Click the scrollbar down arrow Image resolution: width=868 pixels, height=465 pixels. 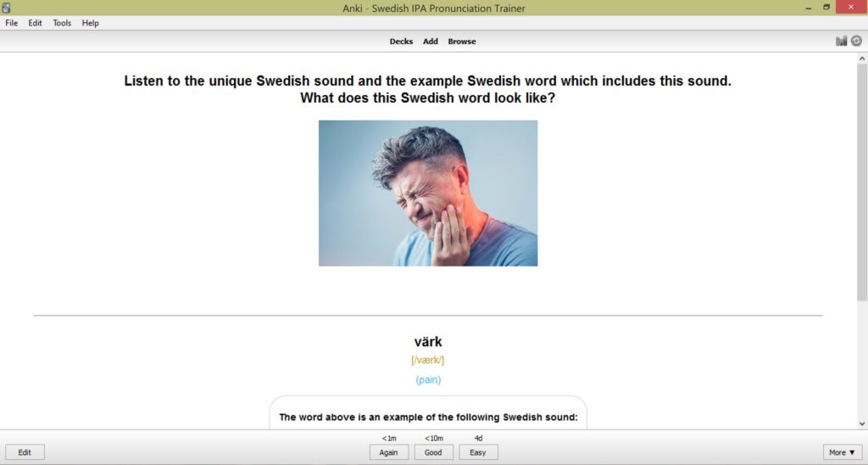[x=862, y=424]
